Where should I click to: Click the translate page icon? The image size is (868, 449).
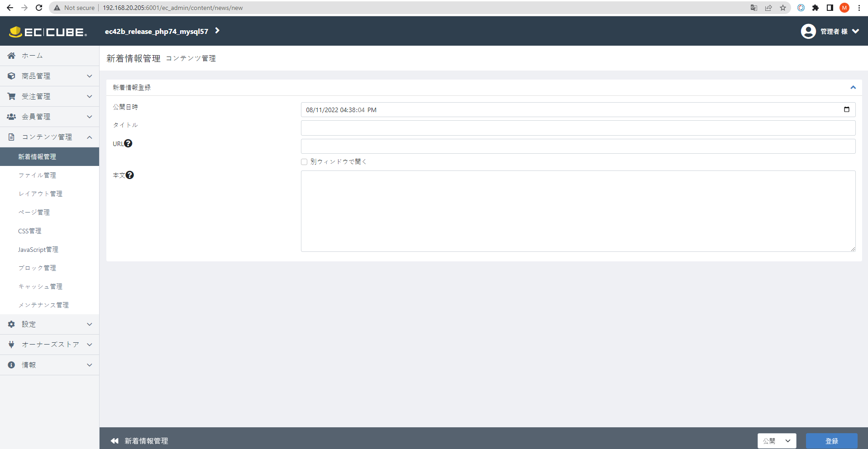point(754,8)
